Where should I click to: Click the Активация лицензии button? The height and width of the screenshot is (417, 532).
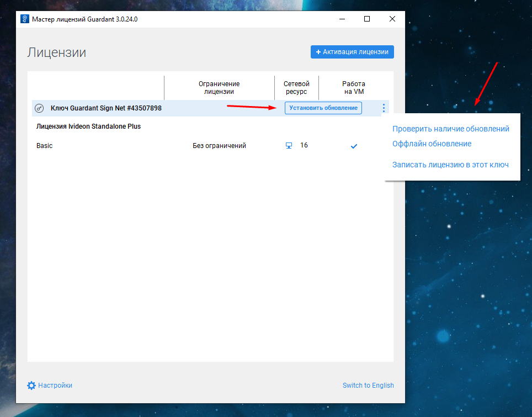(352, 52)
